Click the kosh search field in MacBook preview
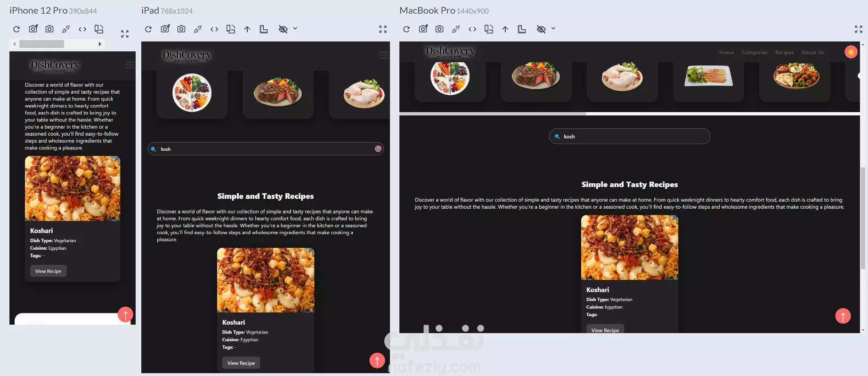Image resolution: width=868 pixels, height=376 pixels. pyautogui.click(x=630, y=137)
